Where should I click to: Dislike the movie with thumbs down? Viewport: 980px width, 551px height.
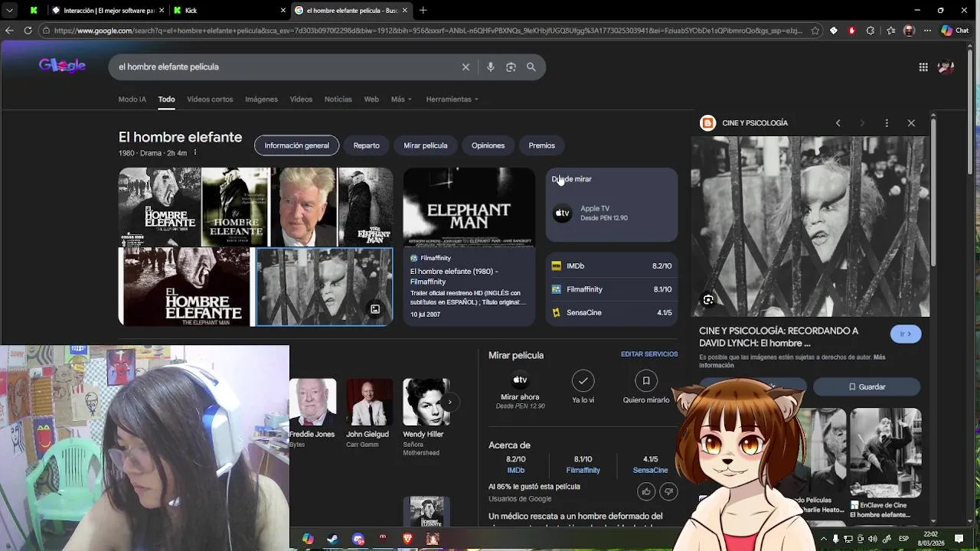[x=668, y=491]
